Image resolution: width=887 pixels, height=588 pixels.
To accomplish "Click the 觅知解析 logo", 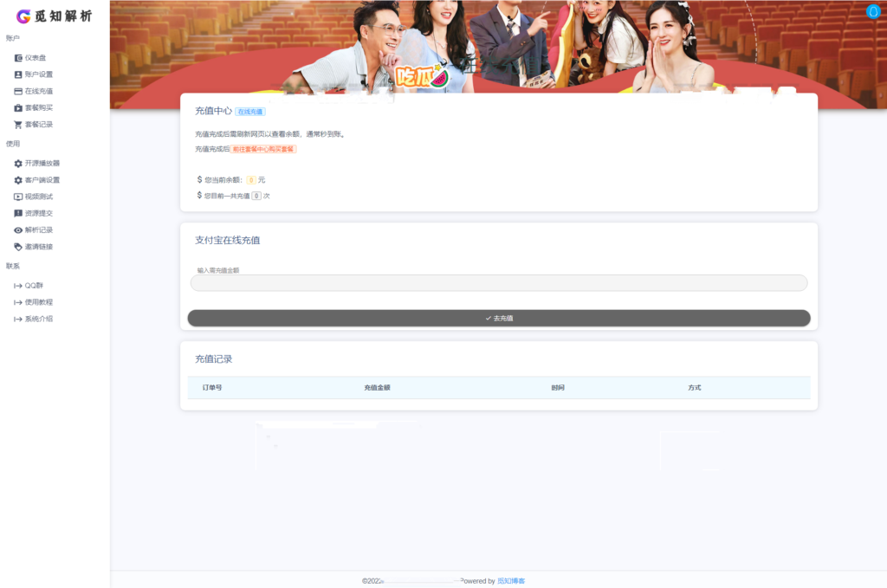I will tap(55, 16).
